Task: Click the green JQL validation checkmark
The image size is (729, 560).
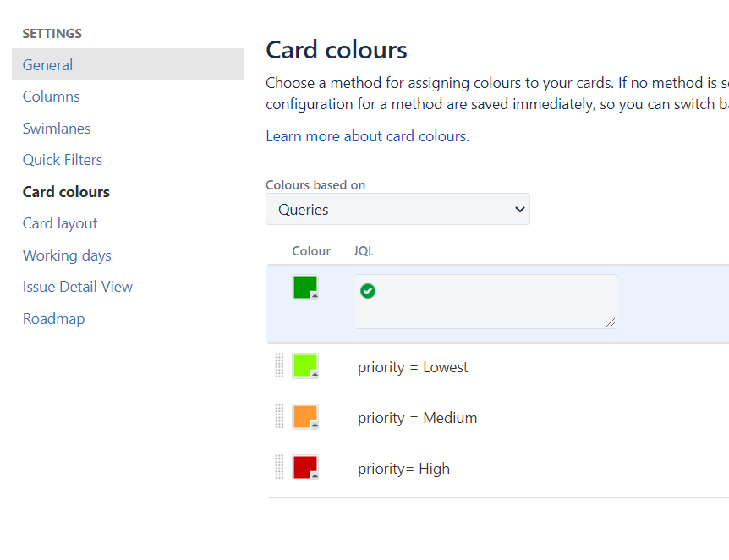Action: pyautogui.click(x=368, y=290)
